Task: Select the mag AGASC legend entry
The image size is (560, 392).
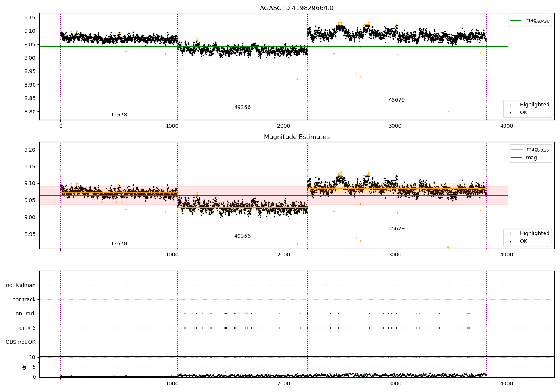Action: pyautogui.click(x=530, y=21)
